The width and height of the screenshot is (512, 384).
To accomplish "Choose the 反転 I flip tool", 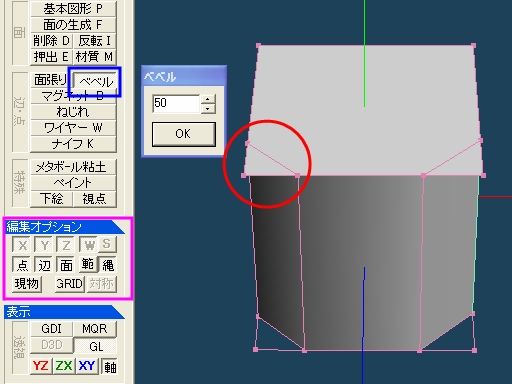I will coord(94,41).
